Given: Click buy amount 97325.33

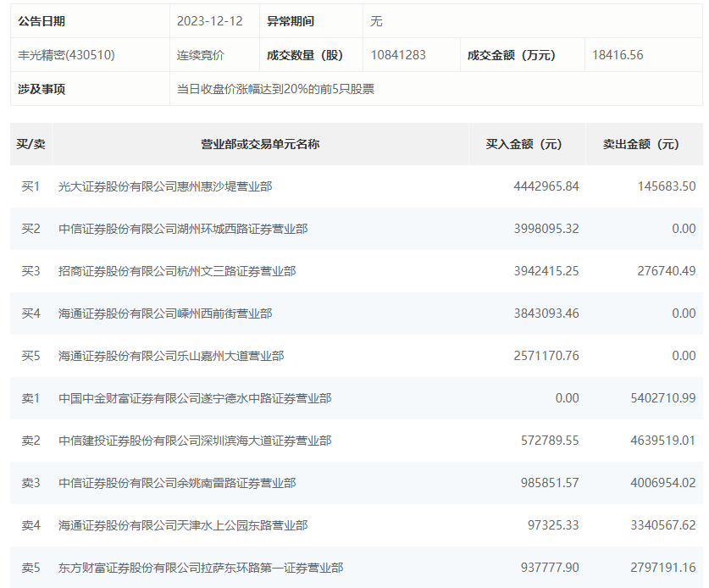Looking at the screenshot, I should pos(553,525).
